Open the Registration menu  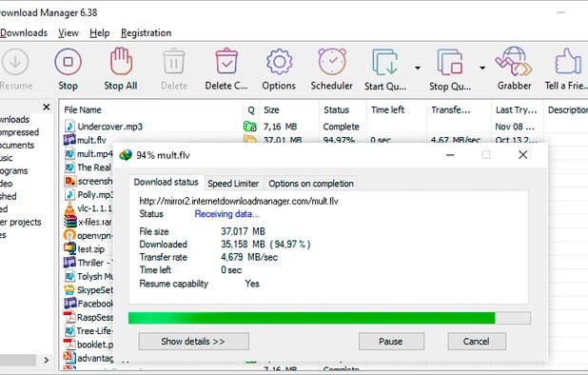(x=146, y=33)
